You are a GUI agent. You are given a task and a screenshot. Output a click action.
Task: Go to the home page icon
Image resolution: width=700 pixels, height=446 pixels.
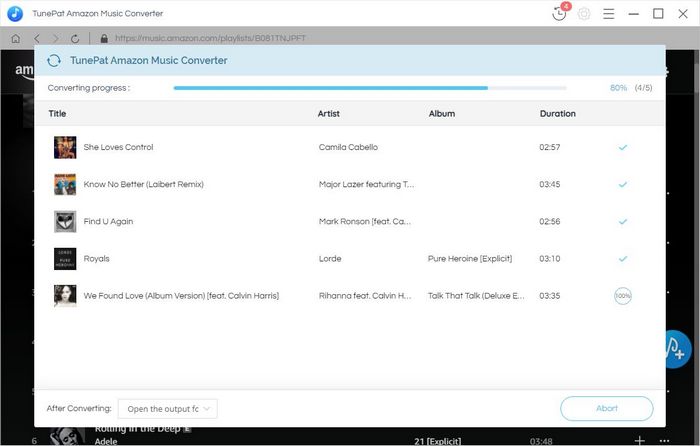(16, 38)
